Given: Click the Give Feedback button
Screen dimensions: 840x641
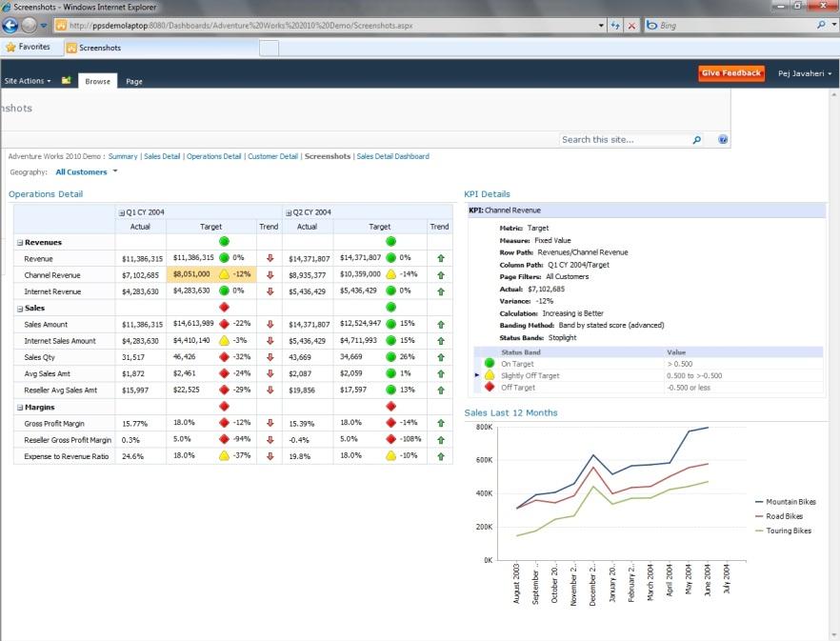Looking at the screenshot, I should [731, 73].
